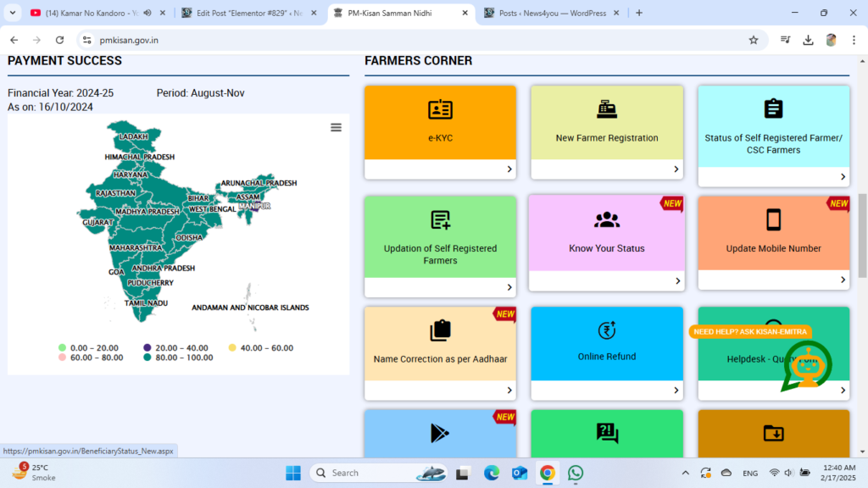Expand the Online Refund card arrow
The image size is (868, 488).
676,391
